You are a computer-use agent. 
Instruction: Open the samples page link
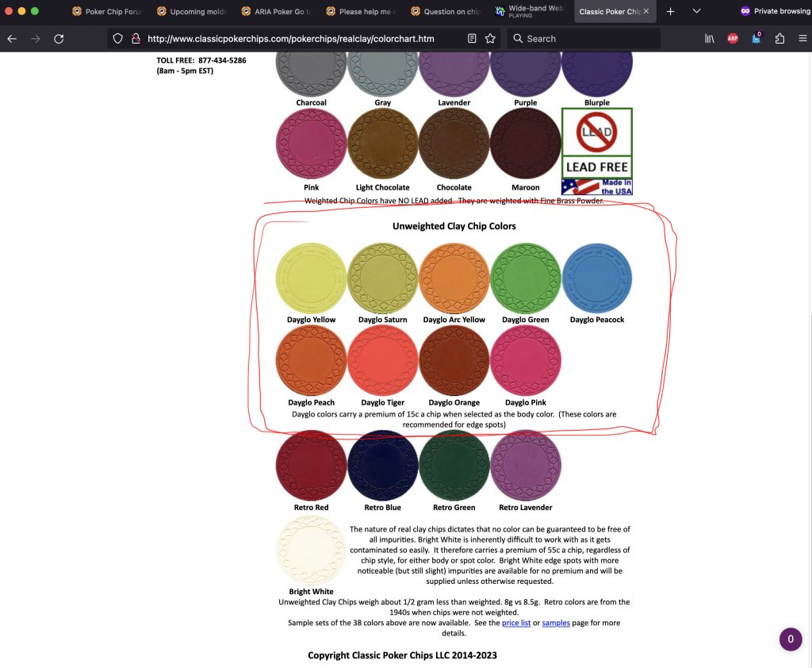coord(556,623)
